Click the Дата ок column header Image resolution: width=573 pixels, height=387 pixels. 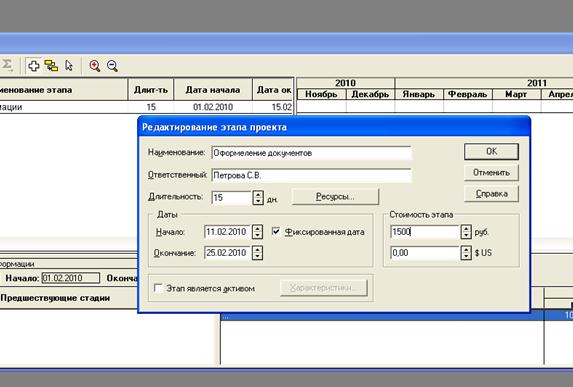click(273, 90)
